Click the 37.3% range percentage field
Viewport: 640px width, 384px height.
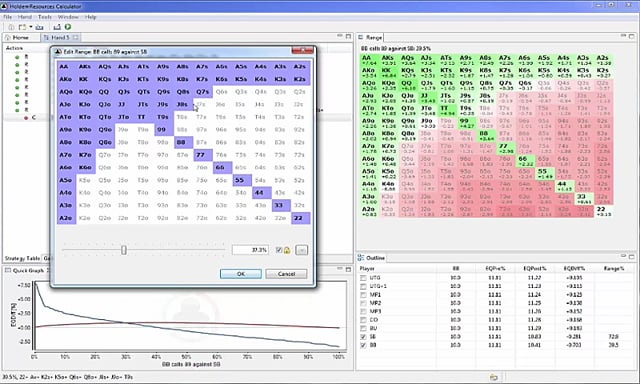click(x=250, y=250)
